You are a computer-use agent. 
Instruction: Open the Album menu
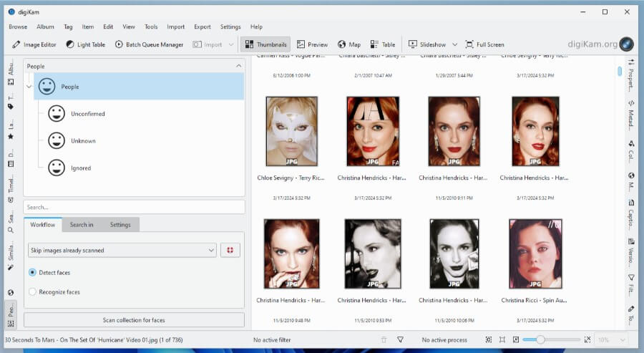[x=45, y=26]
